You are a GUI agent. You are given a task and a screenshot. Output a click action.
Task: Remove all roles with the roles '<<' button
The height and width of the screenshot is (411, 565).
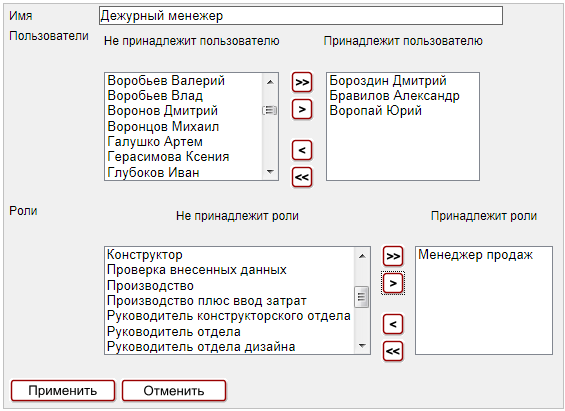click(x=393, y=351)
